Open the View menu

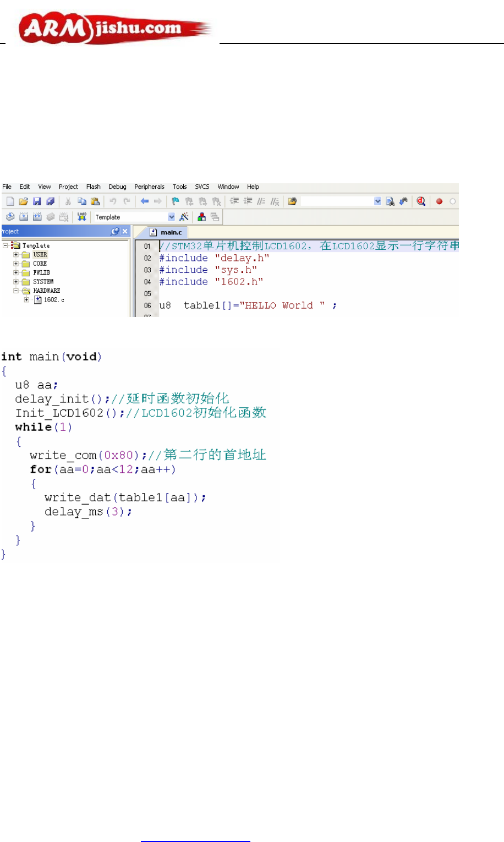coord(45,187)
